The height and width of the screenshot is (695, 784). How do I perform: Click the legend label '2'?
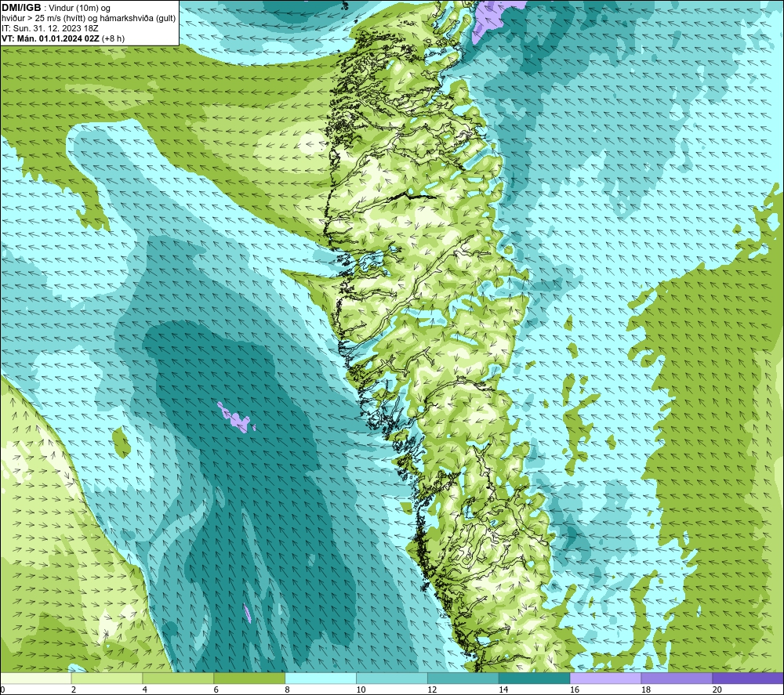click(74, 690)
